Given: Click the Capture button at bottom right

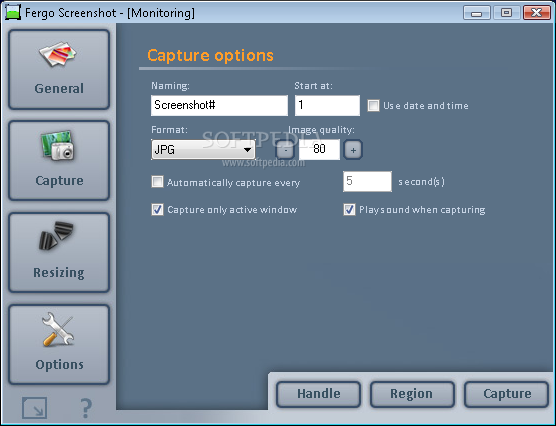Looking at the screenshot, I should [x=506, y=394].
